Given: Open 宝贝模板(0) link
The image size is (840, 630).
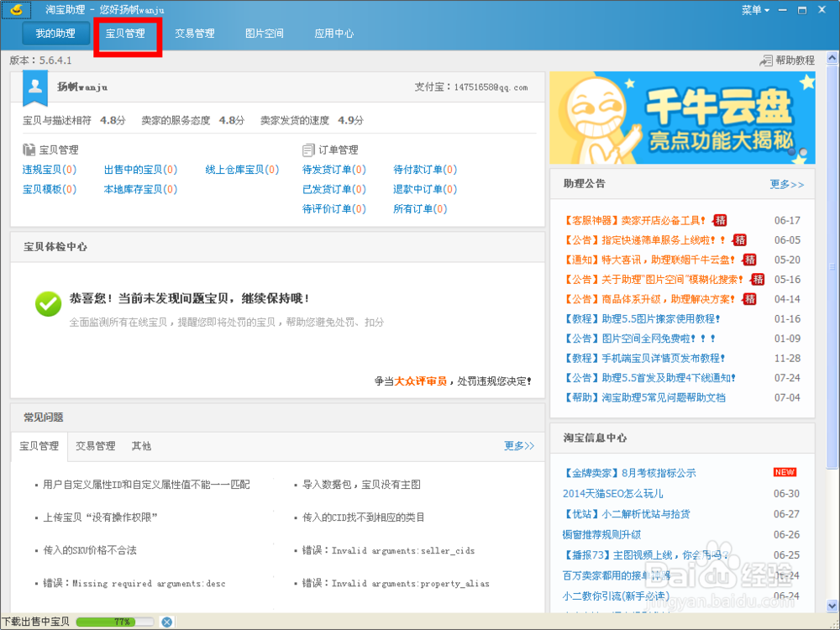Looking at the screenshot, I should click(x=50, y=189).
